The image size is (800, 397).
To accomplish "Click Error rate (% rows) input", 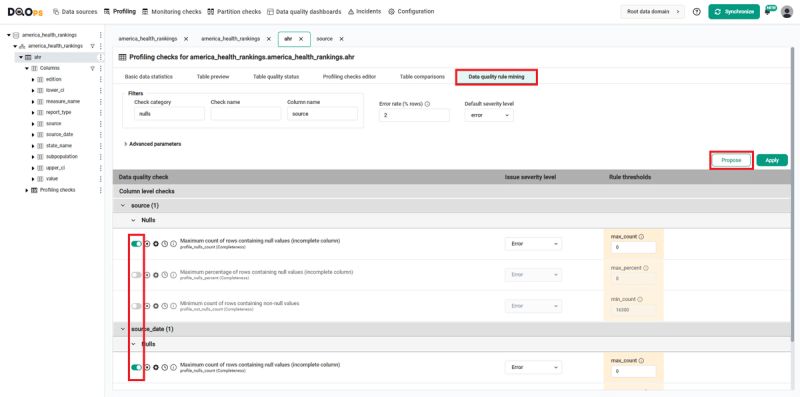I will coord(414,115).
